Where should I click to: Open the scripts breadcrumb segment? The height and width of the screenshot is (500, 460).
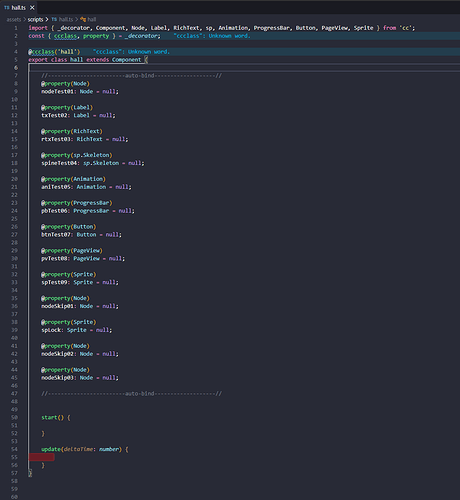35,19
